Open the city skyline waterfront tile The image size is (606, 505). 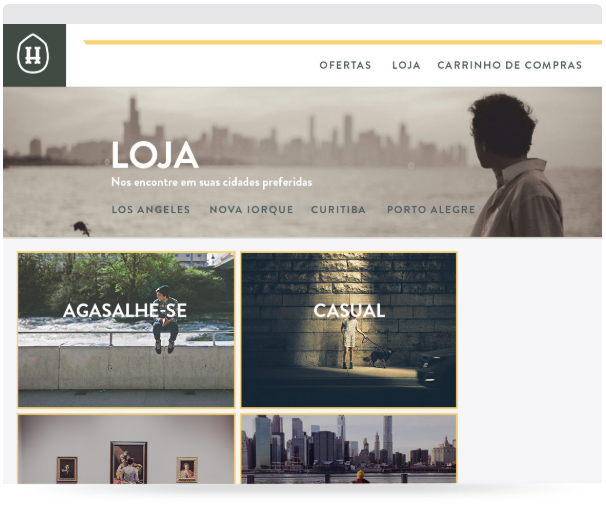pyautogui.click(x=349, y=449)
